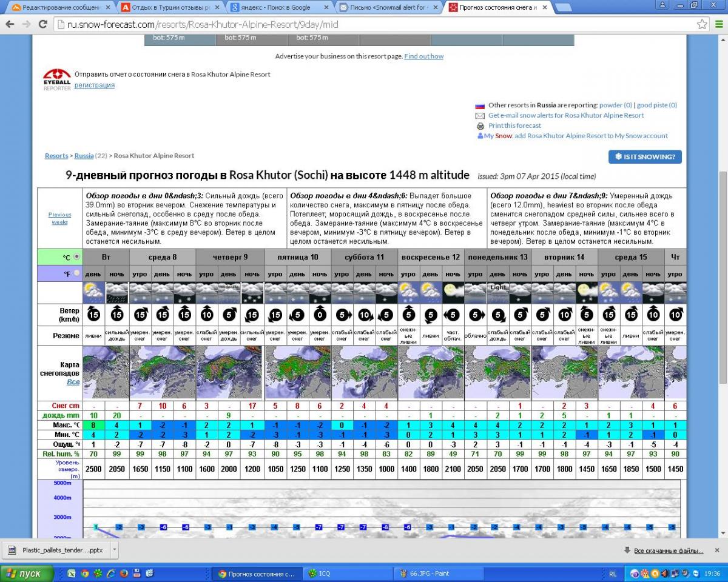Open Все скачанные файлы link
The image size is (728, 582).
point(669,550)
